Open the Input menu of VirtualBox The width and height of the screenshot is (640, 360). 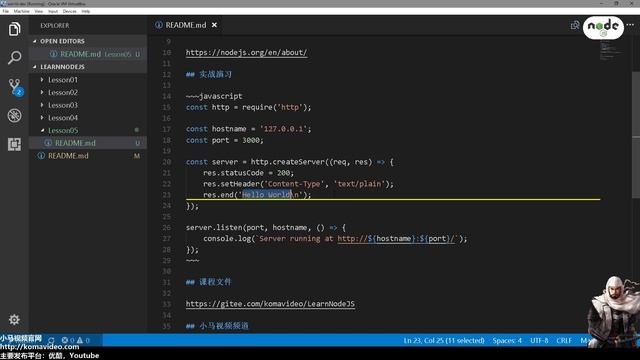click(53, 11)
